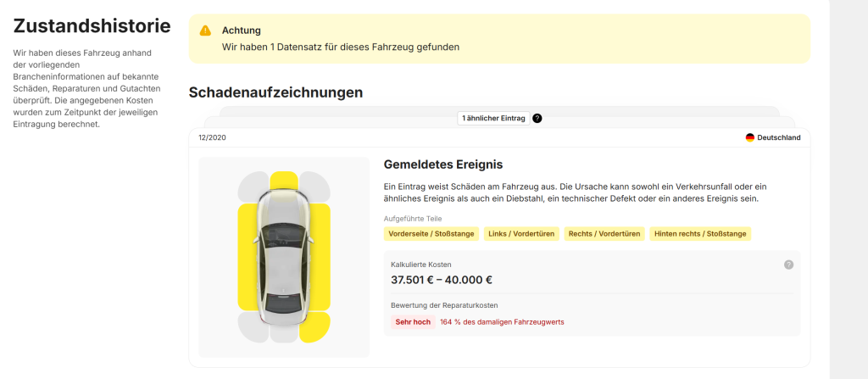Click the German flag icon
The width and height of the screenshot is (868, 379).
tap(750, 137)
